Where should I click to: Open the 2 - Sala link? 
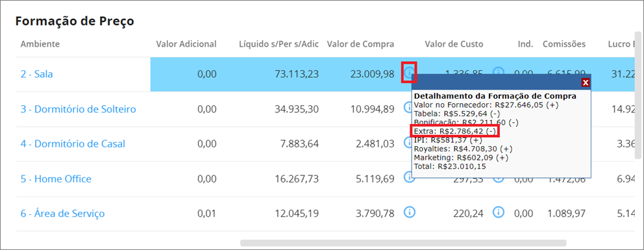click(36, 74)
